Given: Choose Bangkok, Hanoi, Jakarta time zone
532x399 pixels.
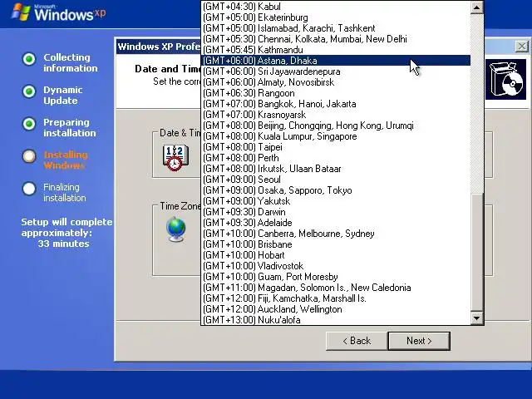Looking at the screenshot, I should pyautogui.click(x=336, y=104).
